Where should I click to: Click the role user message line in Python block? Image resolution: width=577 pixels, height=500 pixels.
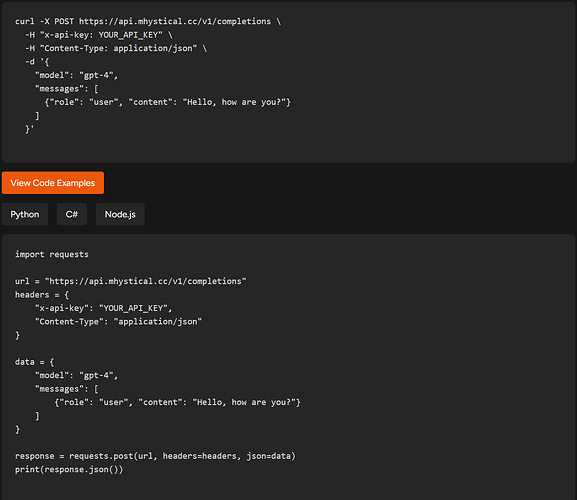(177, 402)
